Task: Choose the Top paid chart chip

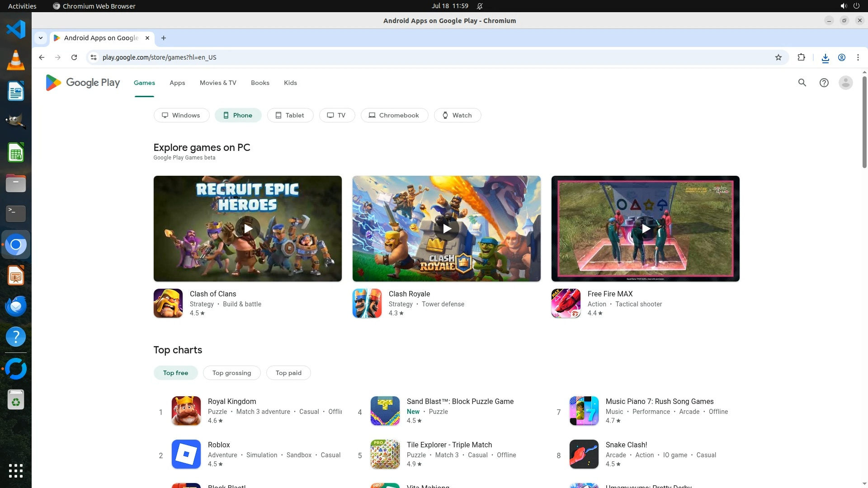Action: click(288, 373)
